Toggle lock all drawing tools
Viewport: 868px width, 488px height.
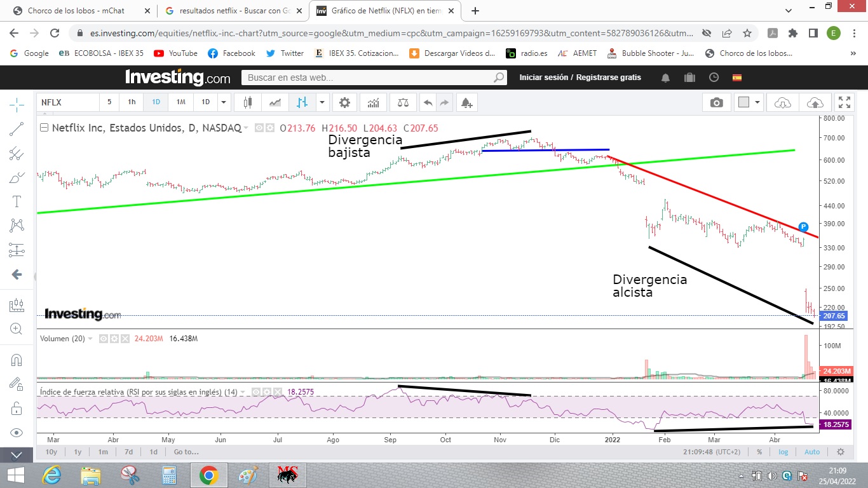click(x=17, y=409)
